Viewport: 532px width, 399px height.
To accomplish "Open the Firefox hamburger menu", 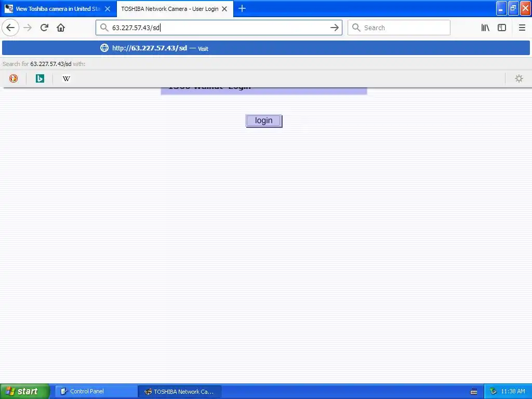I will click(x=522, y=28).
